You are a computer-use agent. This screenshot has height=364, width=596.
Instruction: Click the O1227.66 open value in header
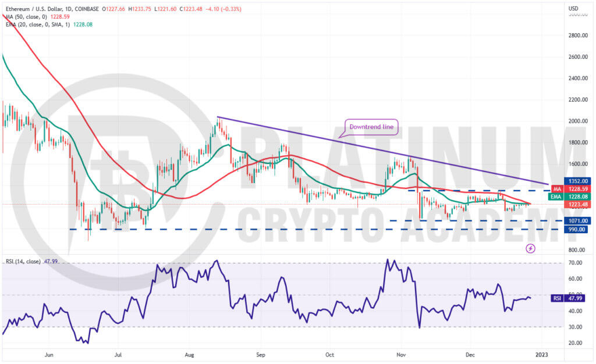113,9
